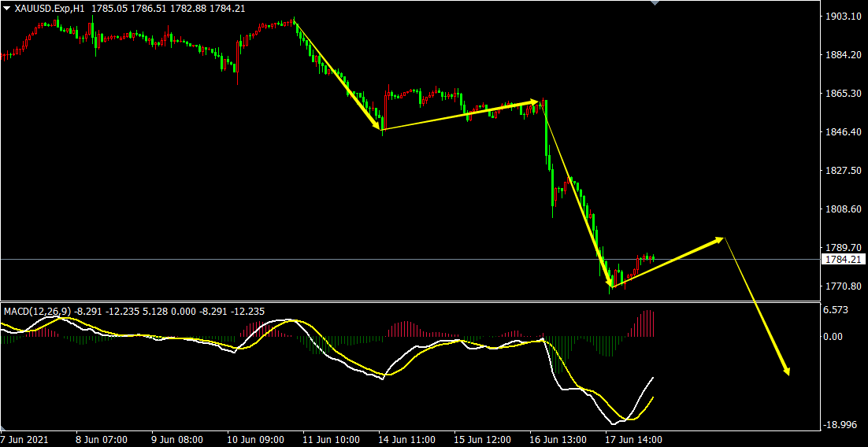Image resolution: width=868 pixels, height=447 pixels.
Task: Click the 1789.70 price scale value
Action: (843, 247)
